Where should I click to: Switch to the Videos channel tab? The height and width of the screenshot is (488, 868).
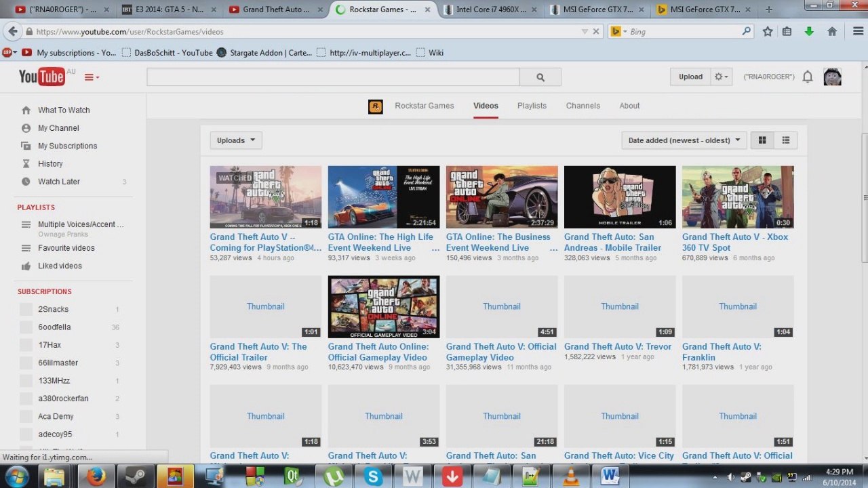click(486, 106)
